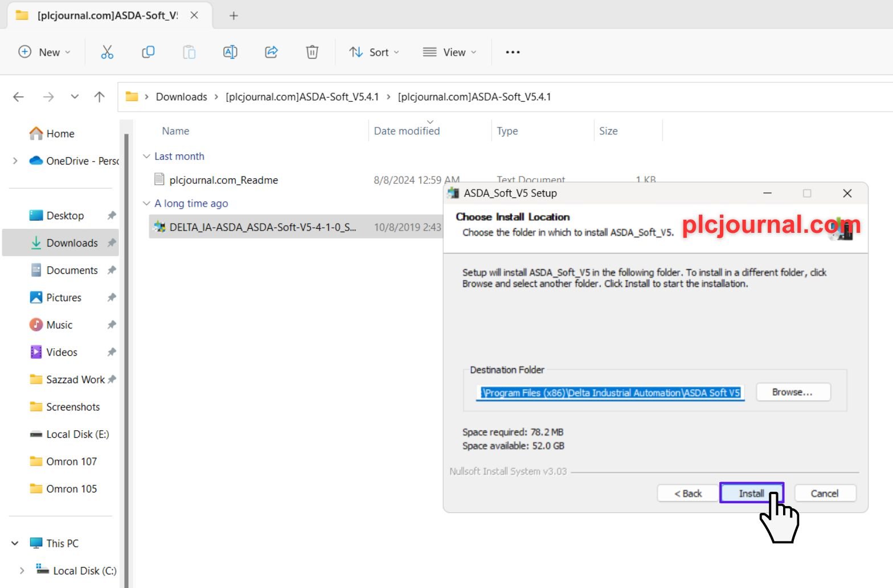The height and width of the screenshot is (588, 893).
Task: Collapse the 'Last month' group
Action: point(146,157)
